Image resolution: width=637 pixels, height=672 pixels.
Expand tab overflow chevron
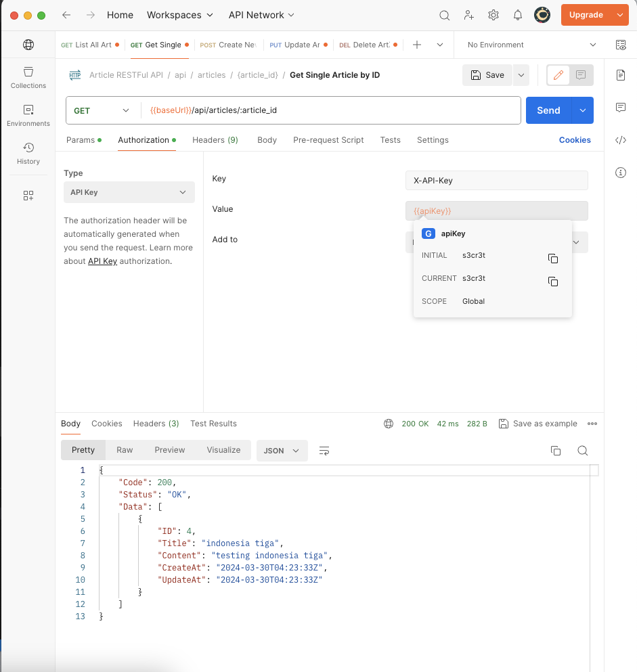[440, 45]
